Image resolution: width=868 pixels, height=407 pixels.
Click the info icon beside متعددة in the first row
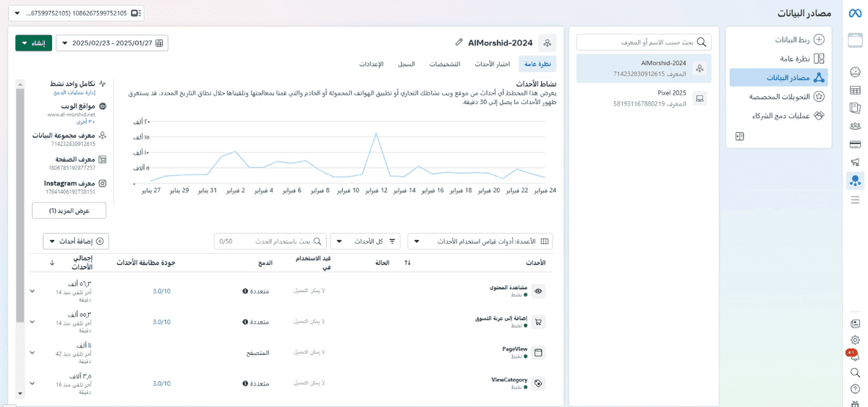click(245, 291)
